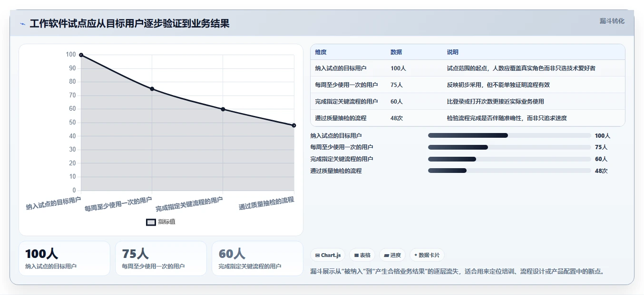Click the x-axis label 每周至少使用一次的用户
Viewport: 644px width, 295px height.
click(118, 204)
